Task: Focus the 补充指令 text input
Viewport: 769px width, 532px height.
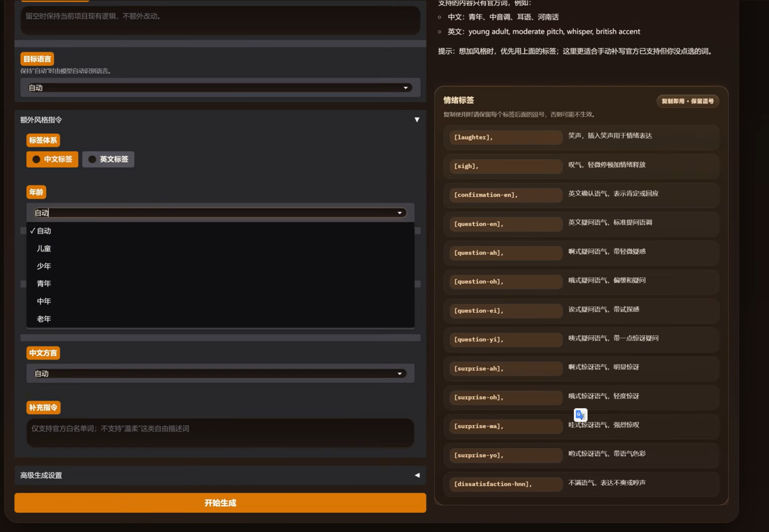Action: tap(220, 433)
